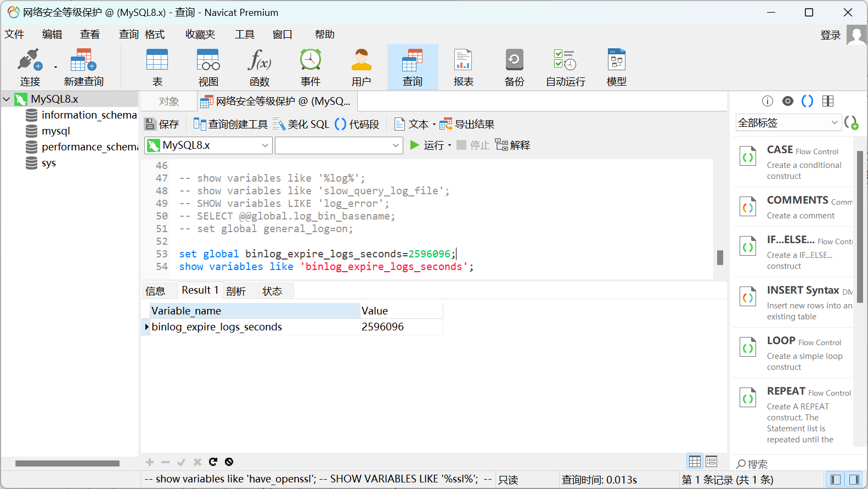Open the 收藏夹 (Favorites) menu
868x489 pixels.
(200, 35)
